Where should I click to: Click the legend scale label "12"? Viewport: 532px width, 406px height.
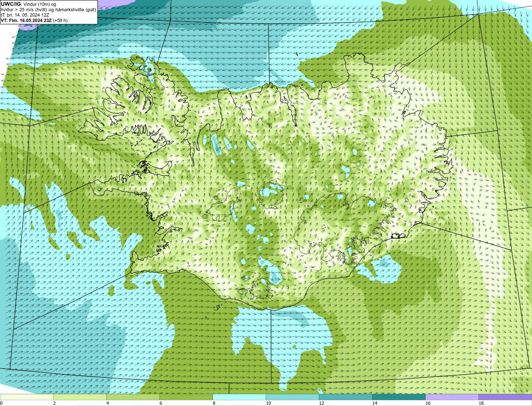(x=322, y=403)
